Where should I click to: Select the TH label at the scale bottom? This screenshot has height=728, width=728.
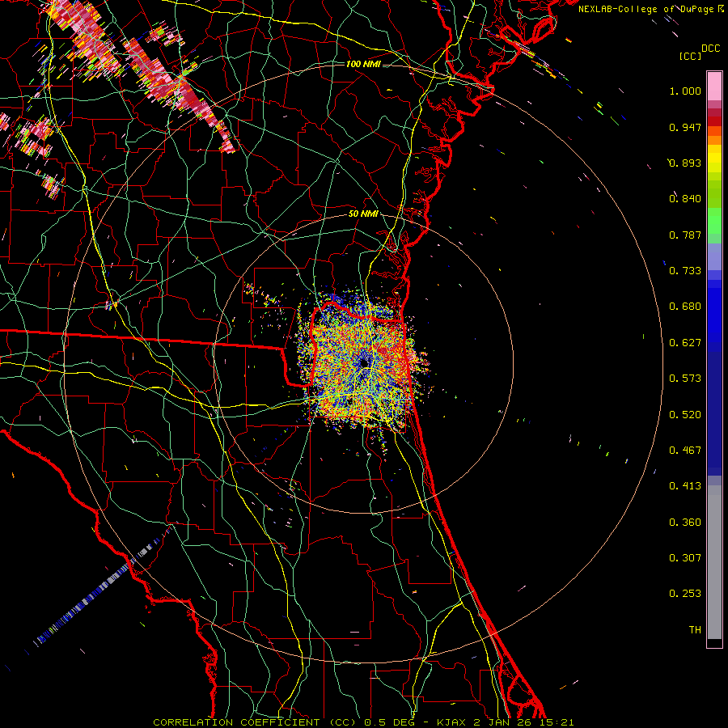tap(695, 630)
